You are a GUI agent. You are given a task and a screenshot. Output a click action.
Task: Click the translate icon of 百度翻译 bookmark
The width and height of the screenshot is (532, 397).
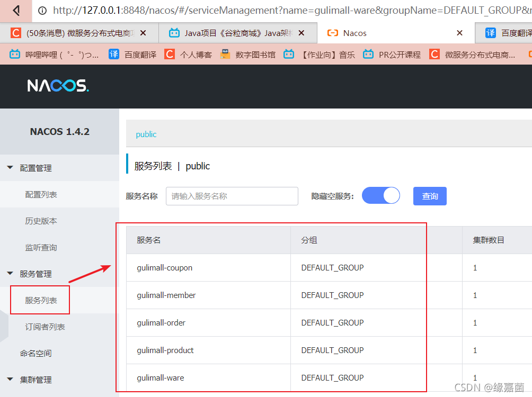point(114,54)
